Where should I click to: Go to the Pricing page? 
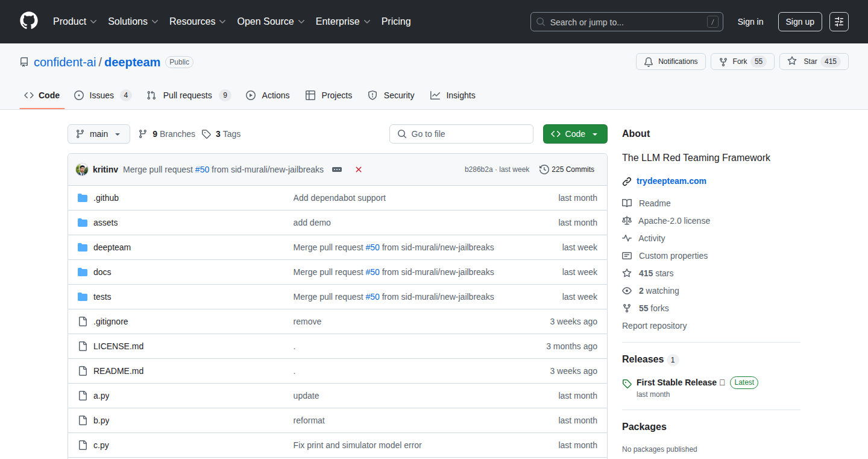pyautogui.click(x=396, y=22)
